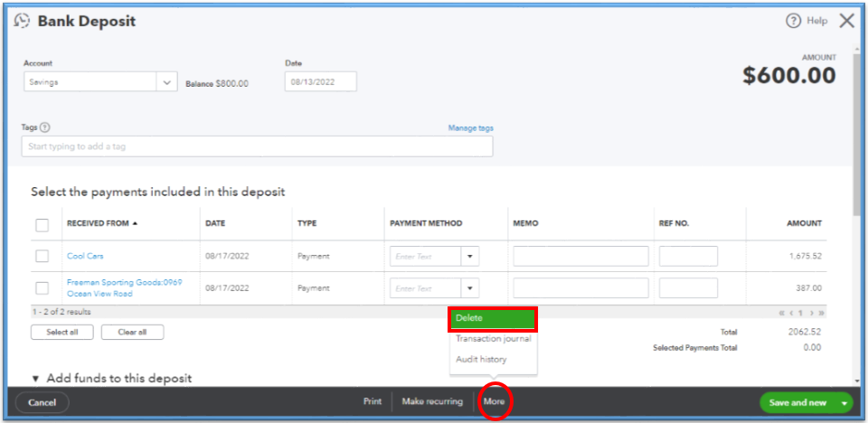Viewport: 868px width, 423px height.
Task: Click the Clear all button
Action: point(132,333)
